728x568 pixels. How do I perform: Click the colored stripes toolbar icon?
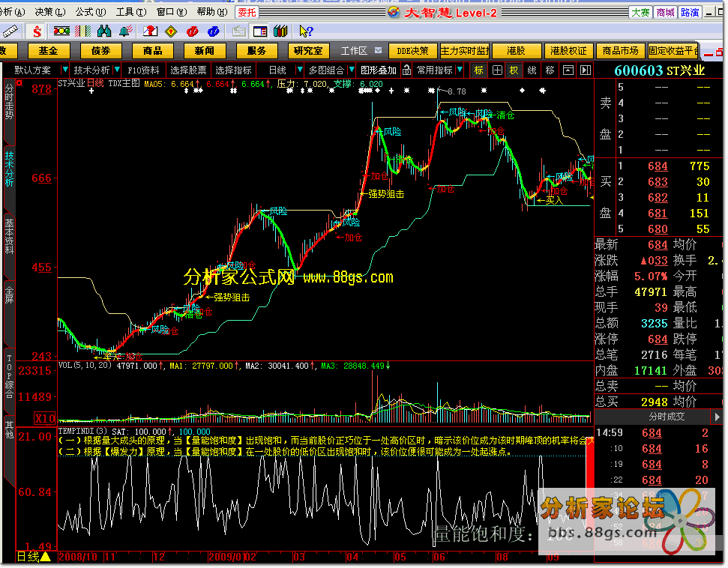[x=82, y=31]
